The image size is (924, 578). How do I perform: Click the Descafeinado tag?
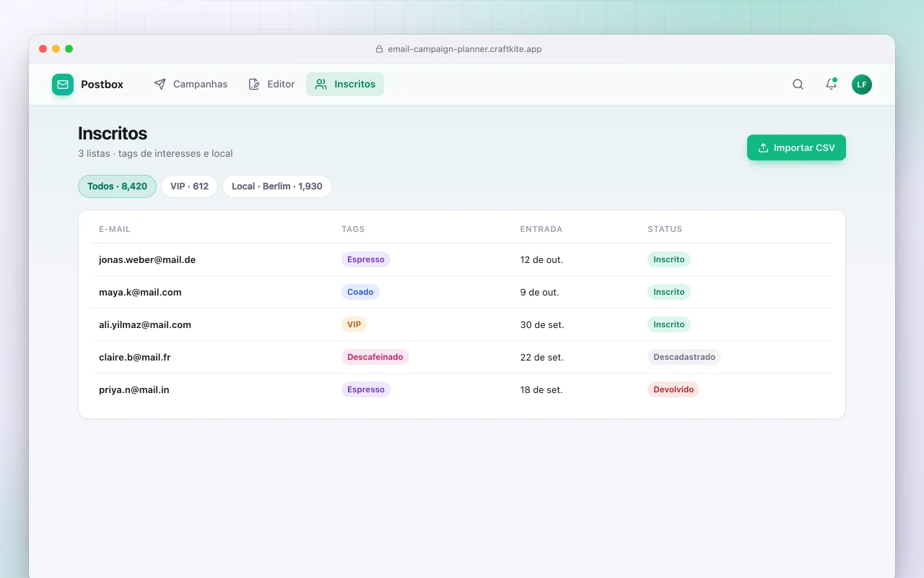[375, 357]
